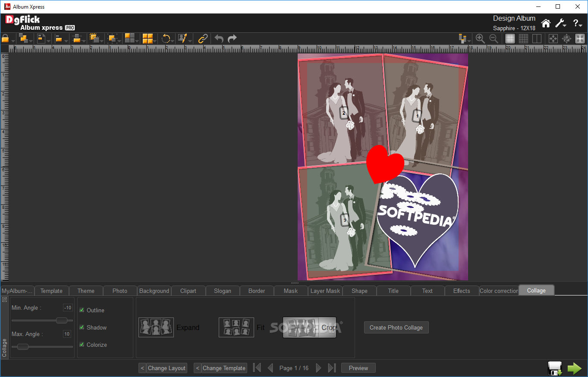Click the Change Layout button
Screen dimensions: 588x377
coord(167,368)
